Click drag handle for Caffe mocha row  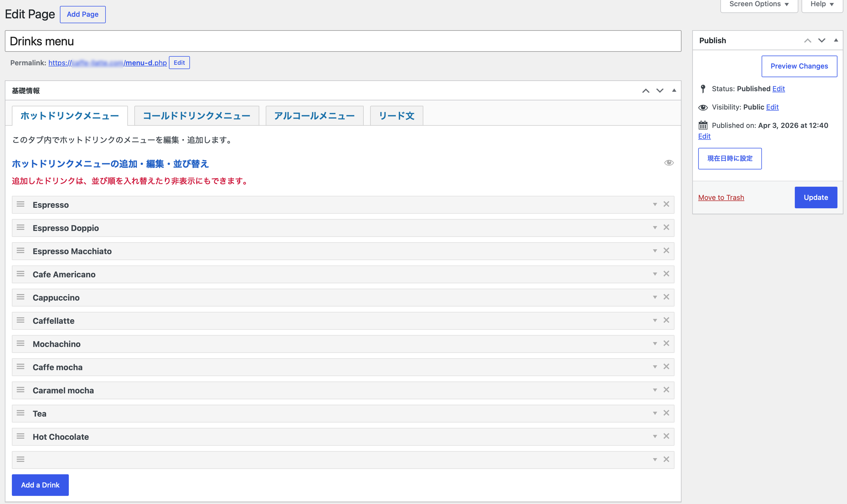[20, 367]
